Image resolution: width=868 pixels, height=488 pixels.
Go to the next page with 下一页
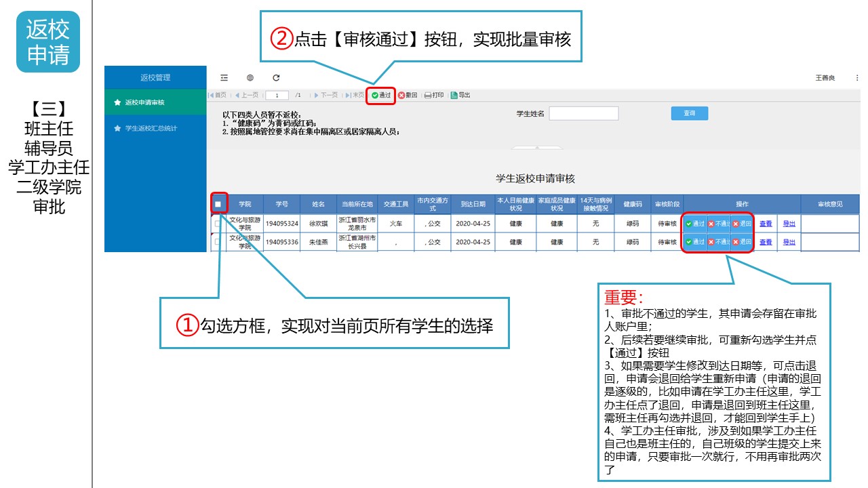[325, 96]
